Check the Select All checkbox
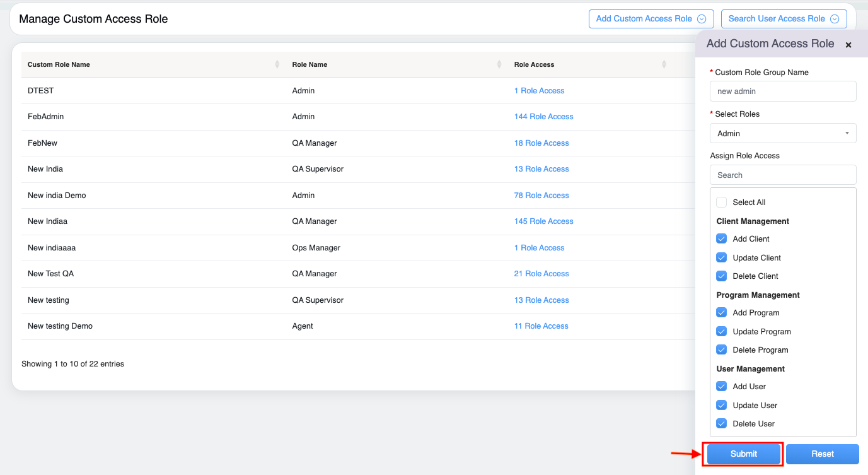 [722, 202]
